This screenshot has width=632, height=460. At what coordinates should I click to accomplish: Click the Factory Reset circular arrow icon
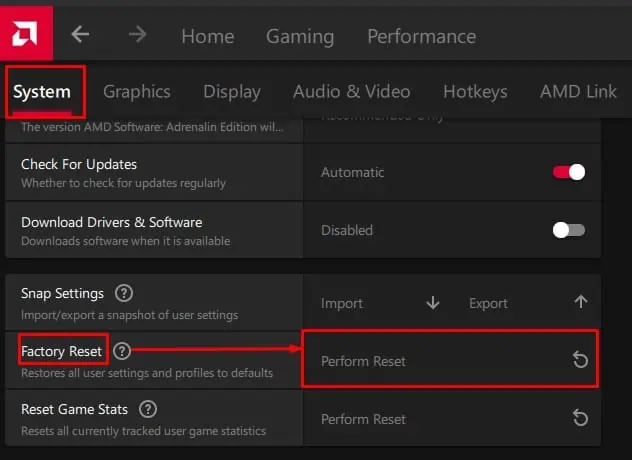coord(580,361)
